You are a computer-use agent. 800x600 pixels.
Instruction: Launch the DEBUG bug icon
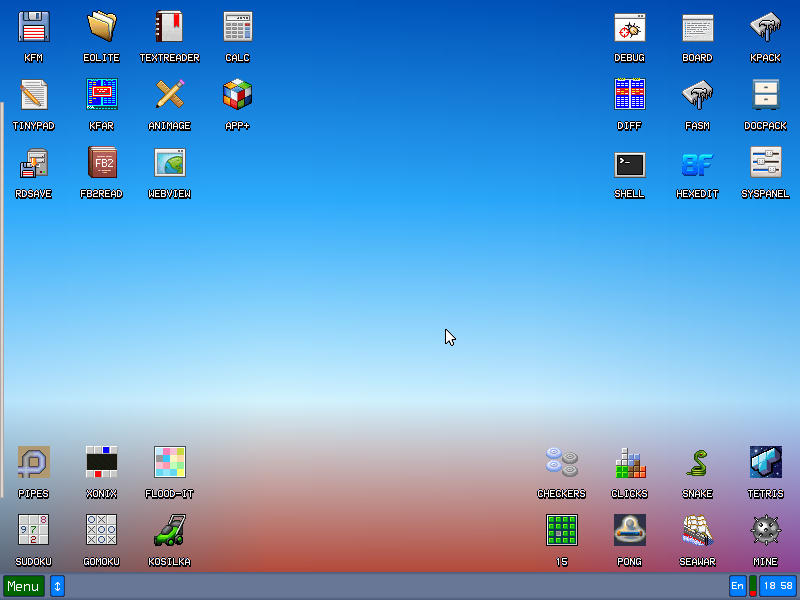[630, 26]
